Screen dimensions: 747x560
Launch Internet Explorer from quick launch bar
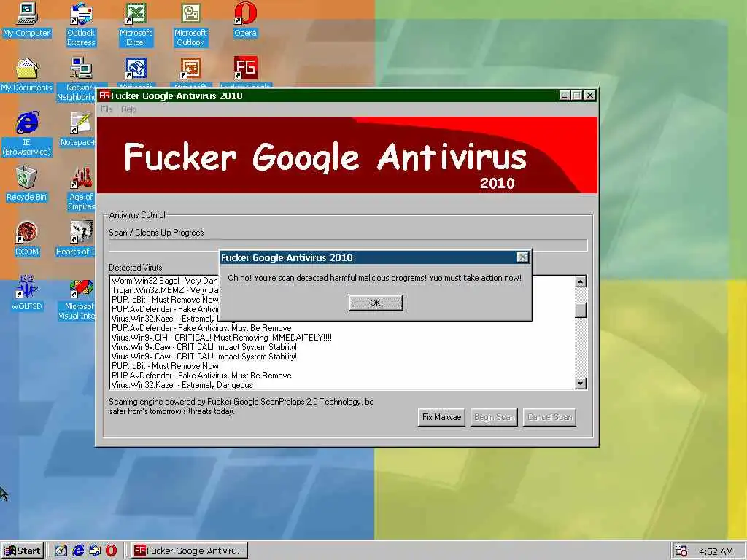point(78,551)
